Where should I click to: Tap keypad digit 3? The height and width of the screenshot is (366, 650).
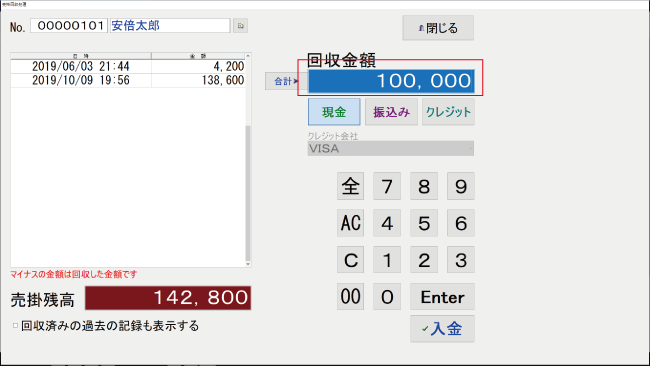coord(461,260)
